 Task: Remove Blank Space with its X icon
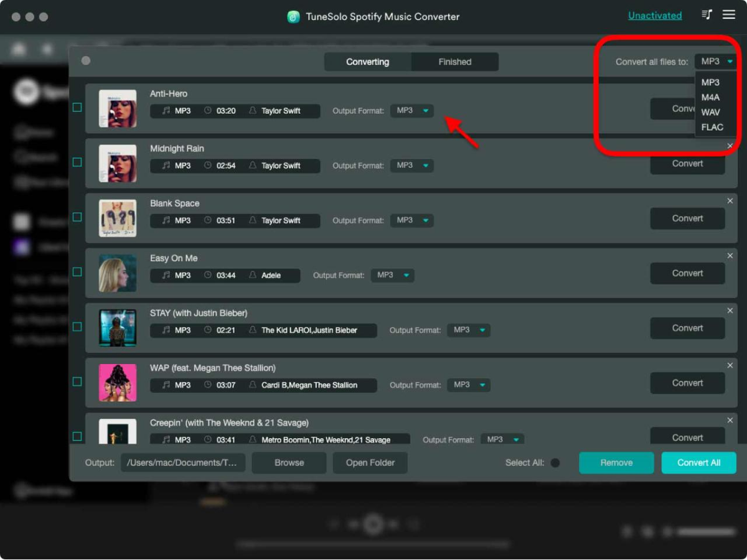coord(730,201)
